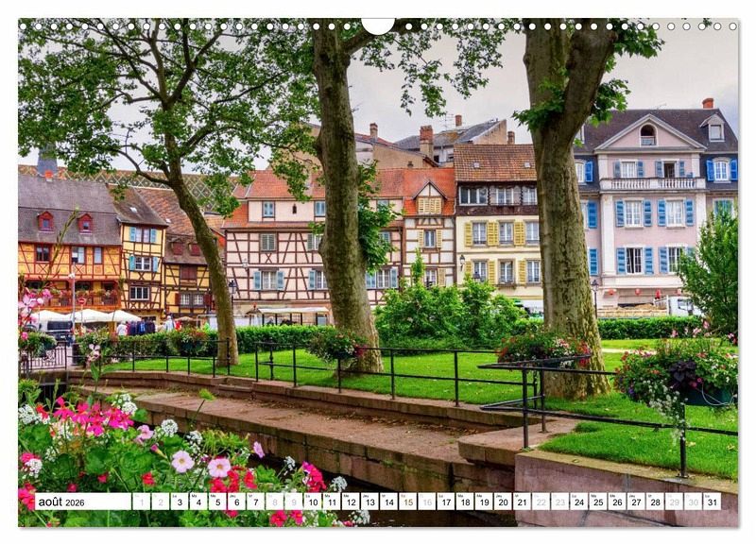Select the last day, 31
Image resolution: width=756 pixels, height=545 pixels.
tap(711, 502)
